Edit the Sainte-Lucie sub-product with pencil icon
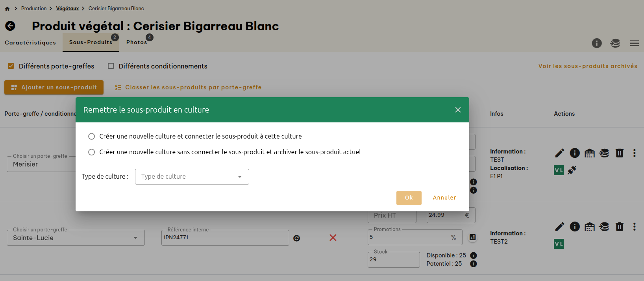644x281 pixels. 559,226
